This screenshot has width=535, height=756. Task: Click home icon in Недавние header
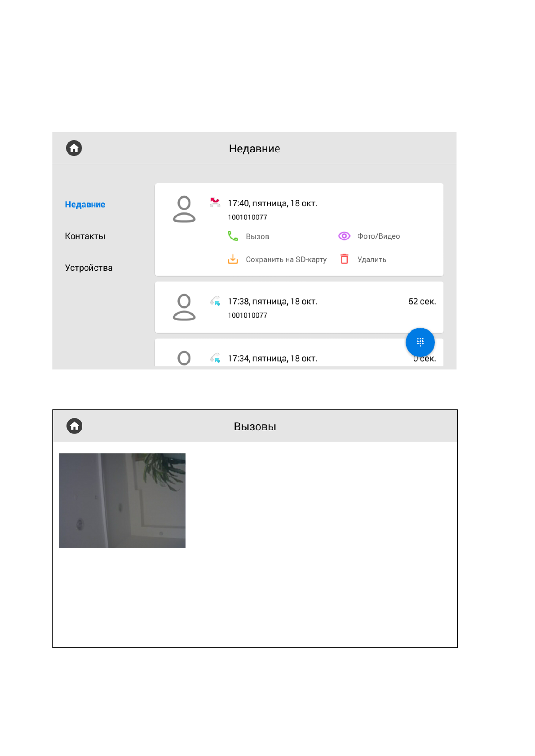pos(74,148)
